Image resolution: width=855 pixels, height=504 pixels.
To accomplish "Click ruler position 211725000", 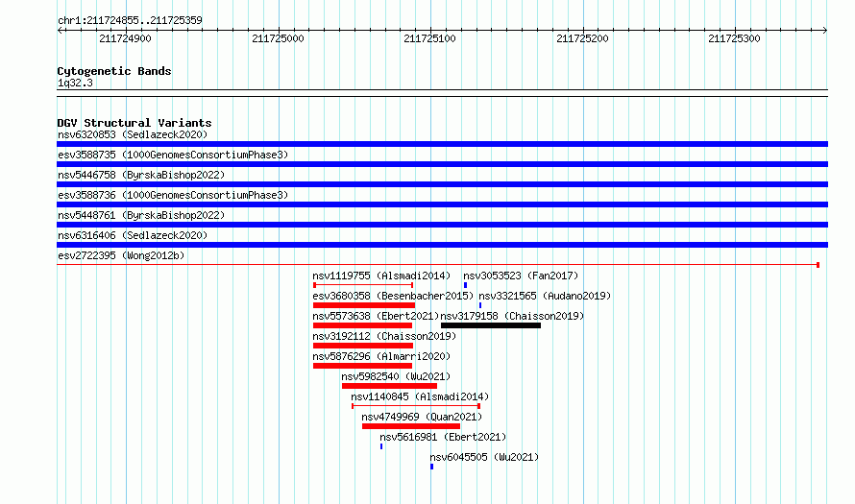I will coord(278,38).
